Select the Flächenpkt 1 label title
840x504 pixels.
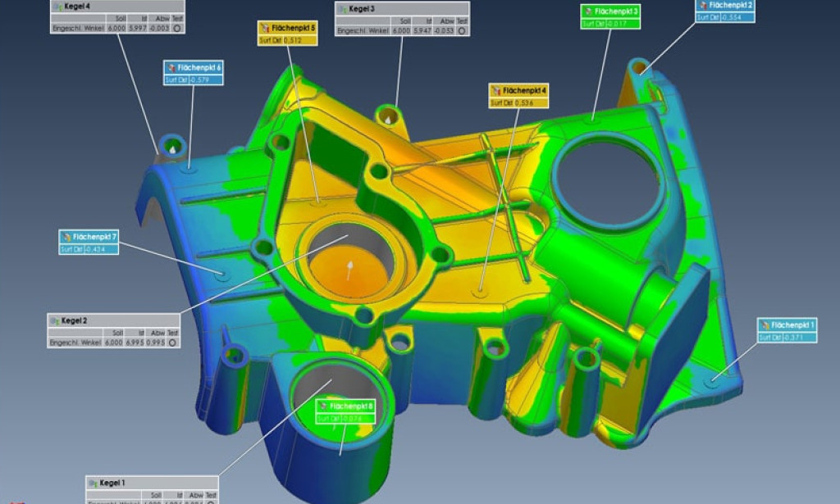(793, 325)
